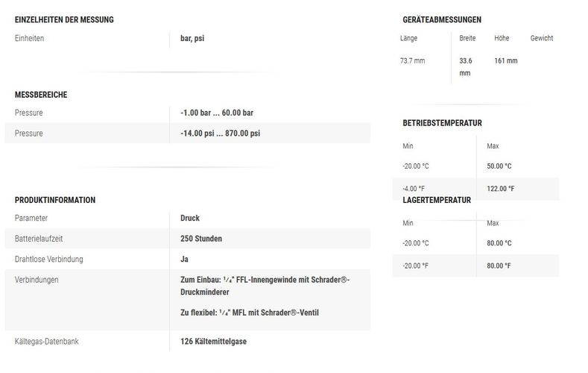Click the "Drahtlose Verbindung" row label

tap(48, 260)
